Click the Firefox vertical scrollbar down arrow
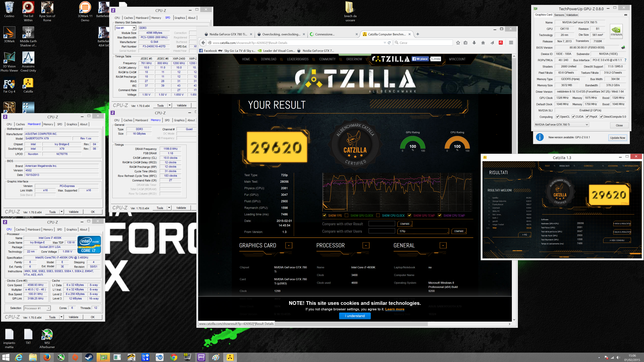The image size is (644, 362). click(x=514, y=320)
